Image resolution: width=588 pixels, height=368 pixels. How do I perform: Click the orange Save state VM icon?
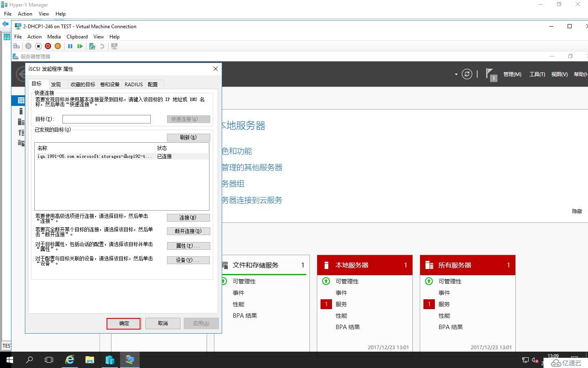pyautogui.click(x=58, y=46)
